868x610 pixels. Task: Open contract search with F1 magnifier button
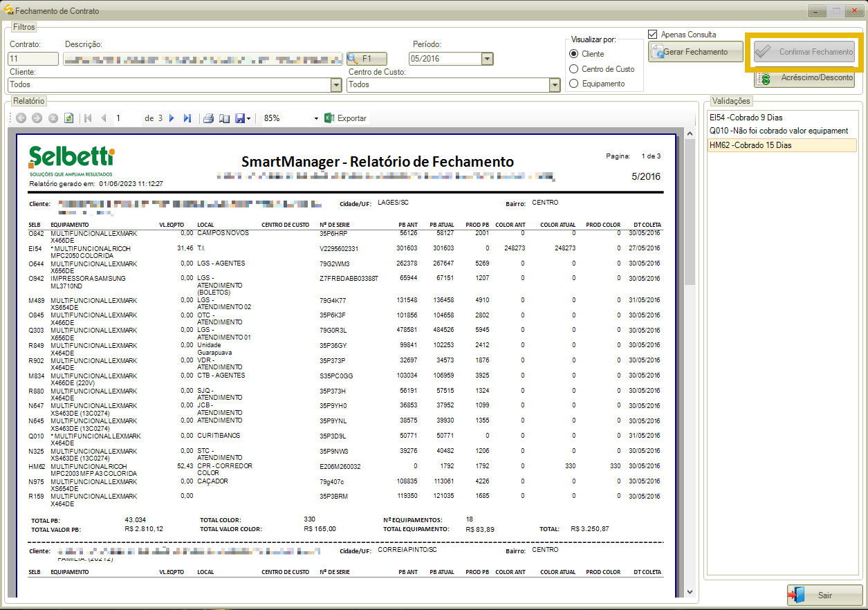(367, 59)
